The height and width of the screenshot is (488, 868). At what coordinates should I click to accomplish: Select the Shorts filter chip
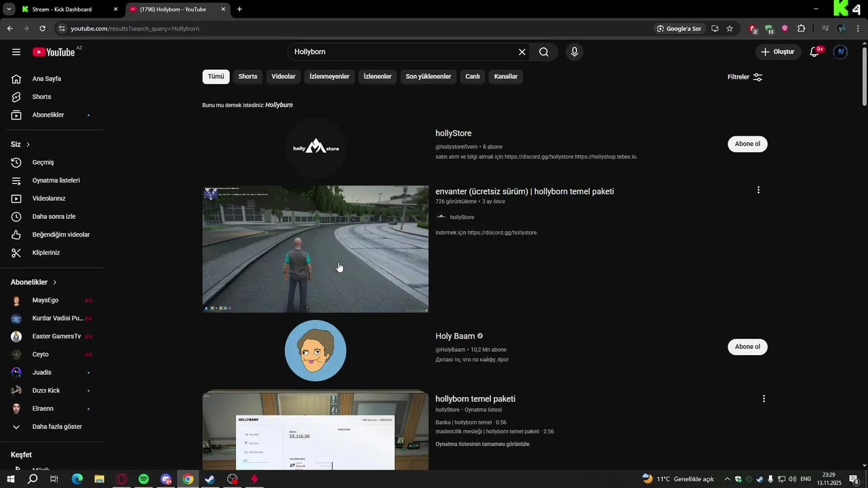[248, 77]
